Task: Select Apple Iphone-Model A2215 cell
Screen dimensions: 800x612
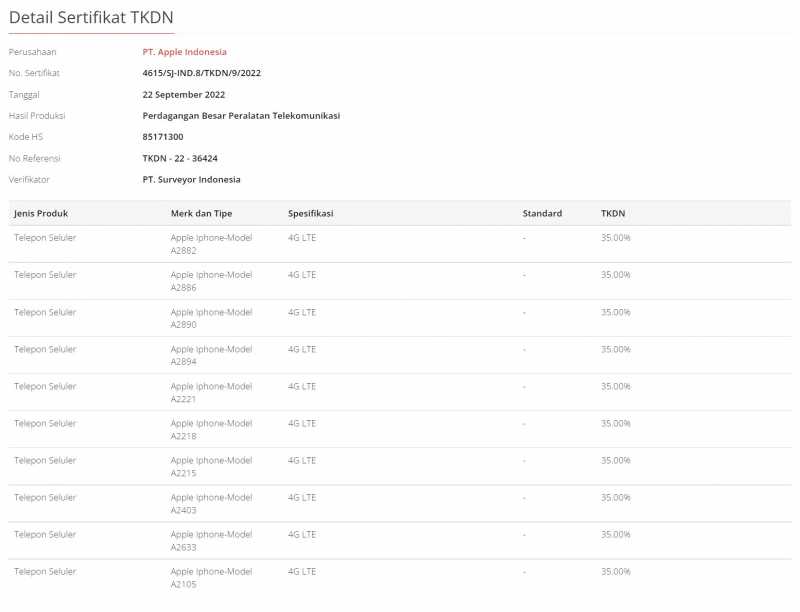Action: coord(212,467)
